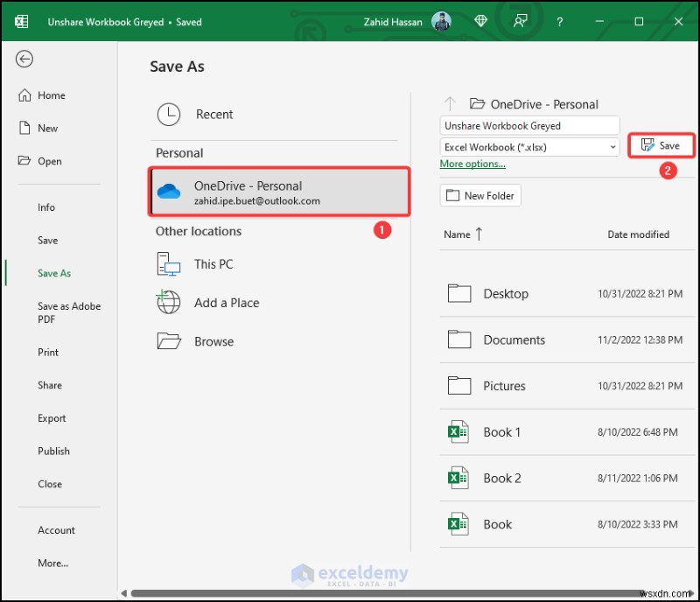Click the horizontal scrollbar at bottom
The image size is (700, 602).
point(390,593)
